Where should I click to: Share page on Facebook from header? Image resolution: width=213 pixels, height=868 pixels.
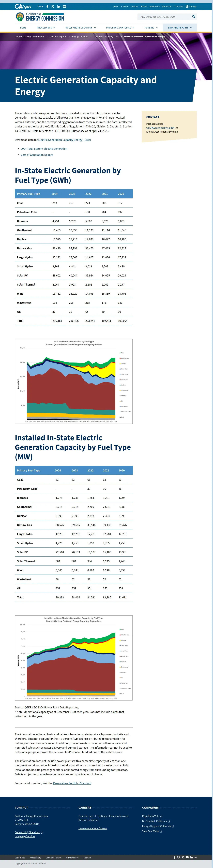click(x=47, y=6)
